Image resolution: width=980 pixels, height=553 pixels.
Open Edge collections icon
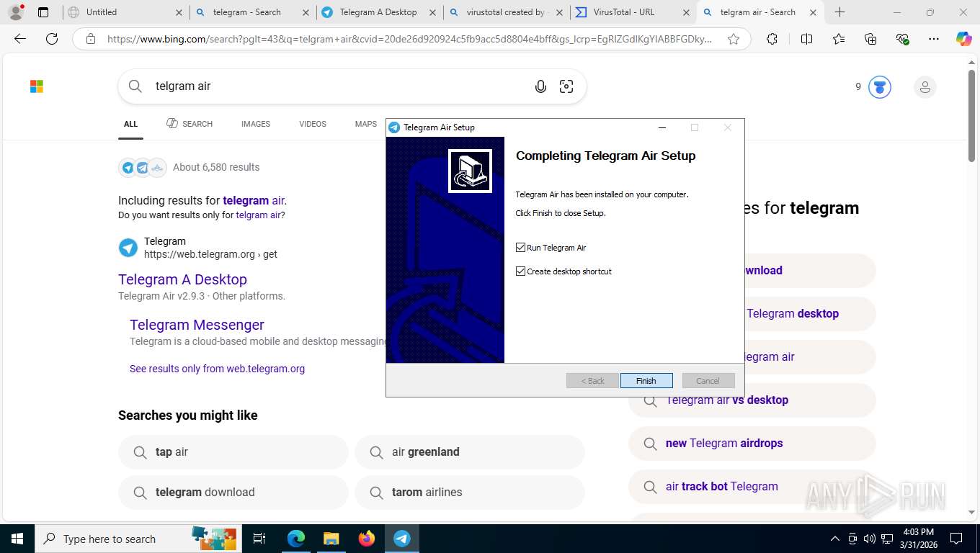pyautogui.click(x=870, y=39)
